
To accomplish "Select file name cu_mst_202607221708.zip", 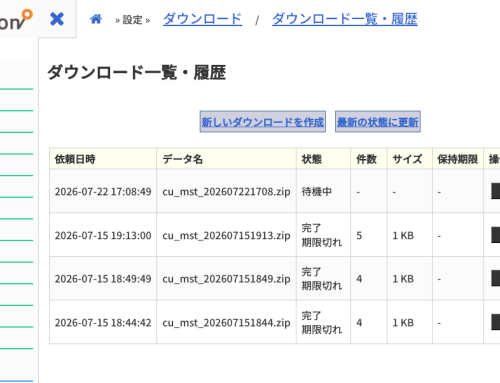I will [x=226, y=192].
